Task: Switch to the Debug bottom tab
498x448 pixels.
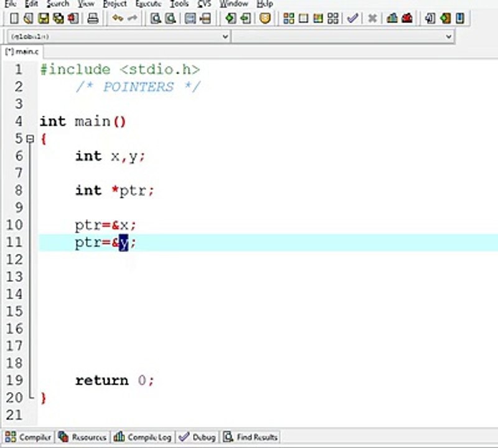Action: coord(197,437)
